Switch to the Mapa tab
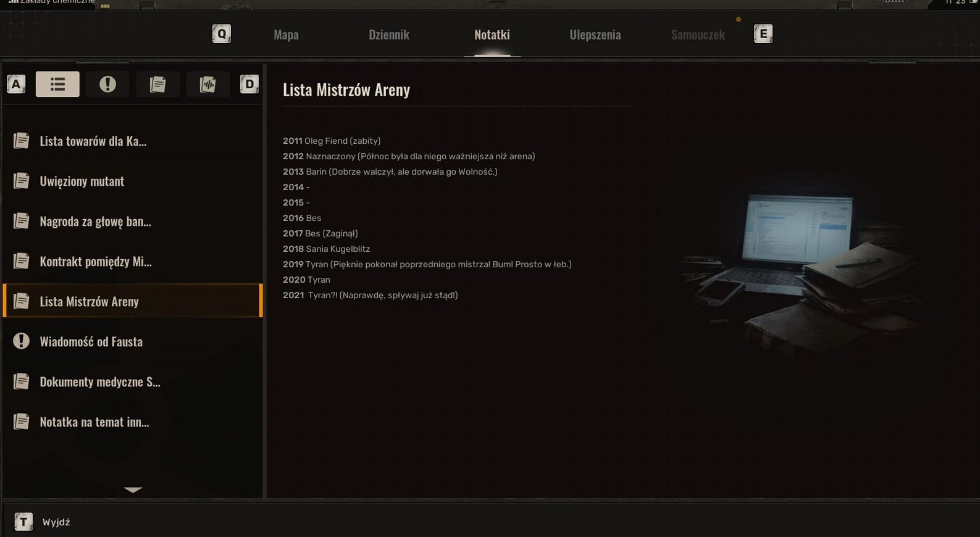 286,35
